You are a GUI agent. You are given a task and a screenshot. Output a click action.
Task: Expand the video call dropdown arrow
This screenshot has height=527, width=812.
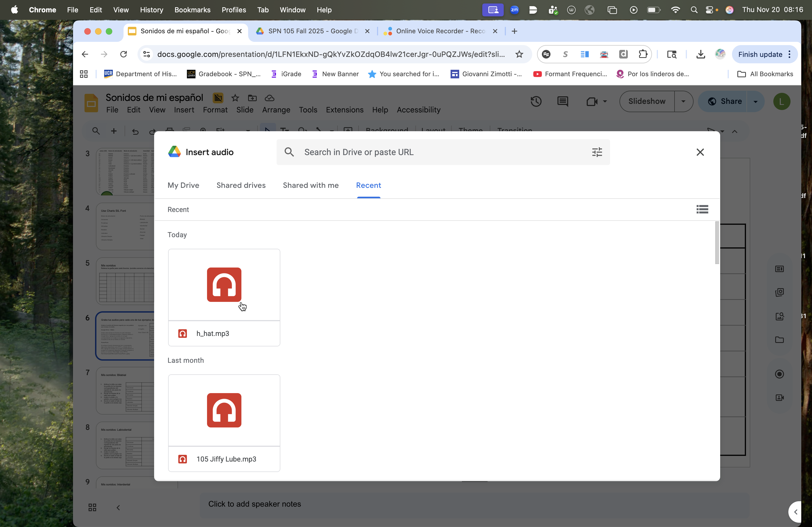pyautogui.click(x=605, y=101)
